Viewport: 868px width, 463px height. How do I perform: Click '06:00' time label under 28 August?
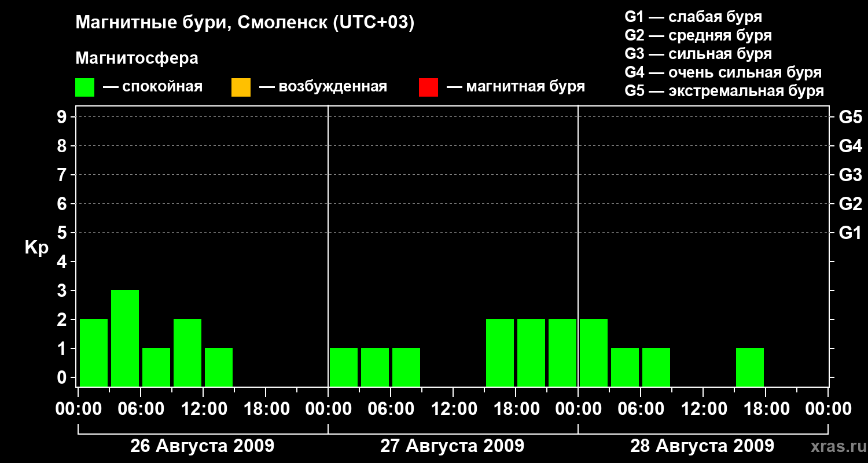tap(640, 409)
